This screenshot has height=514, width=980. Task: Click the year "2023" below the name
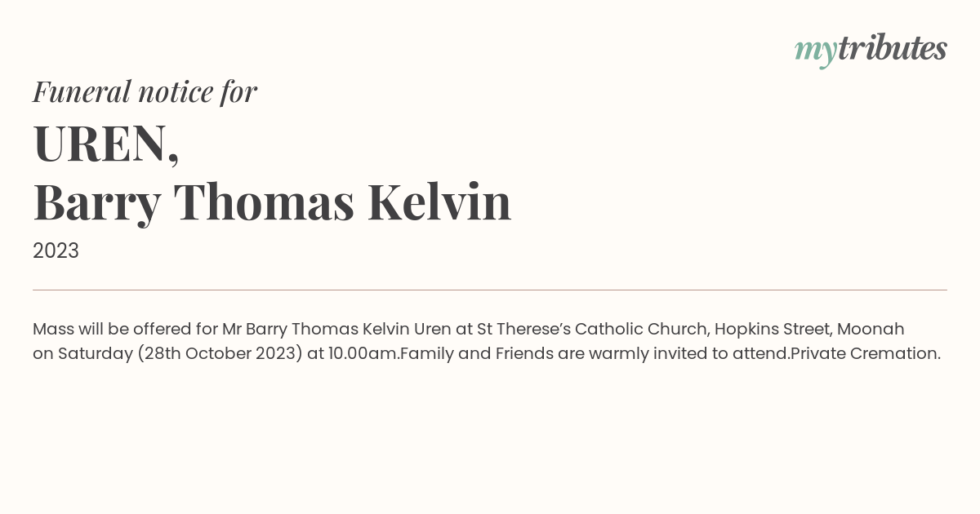pos(56,251)
